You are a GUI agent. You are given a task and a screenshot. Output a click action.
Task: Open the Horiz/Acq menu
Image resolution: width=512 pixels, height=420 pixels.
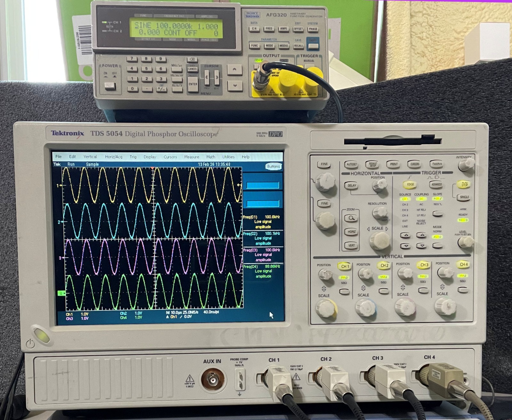point(114,157)
